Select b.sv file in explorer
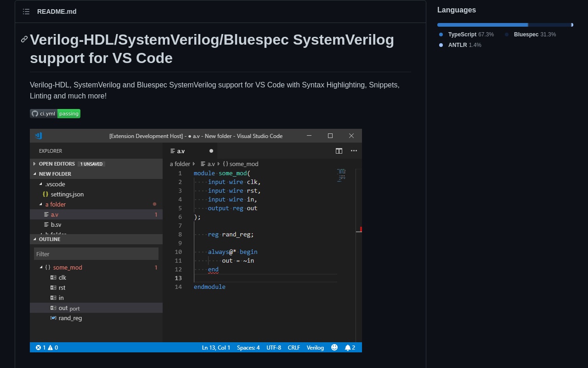 (x=56, y=224)
